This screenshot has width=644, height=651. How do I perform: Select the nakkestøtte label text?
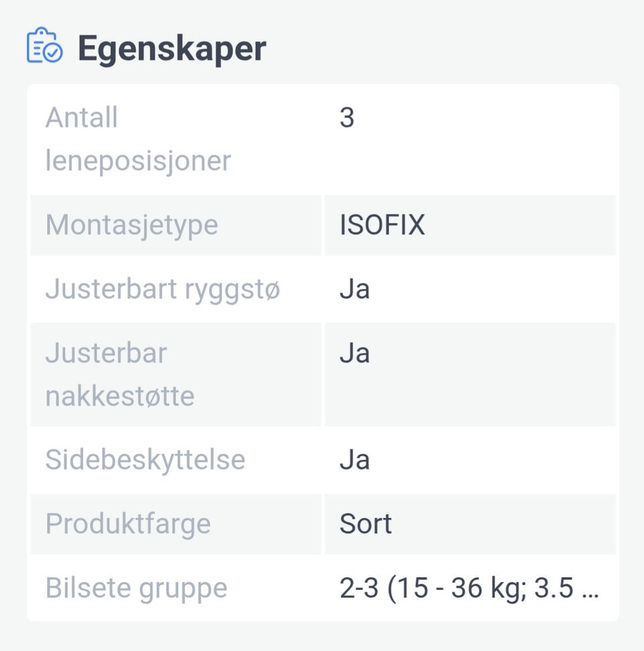click(x=119, y=396)
